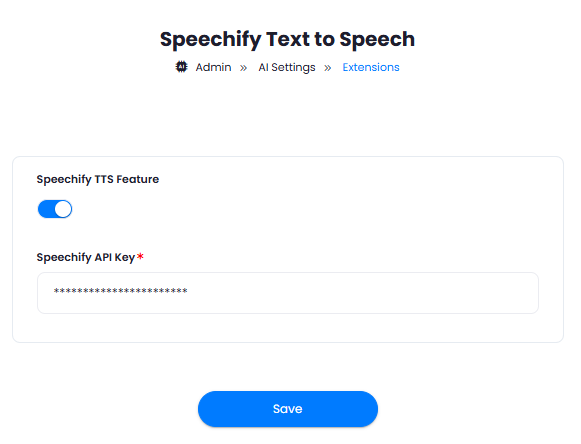The image size is (581, 444).
Task: Click the red required asterisk marker
Action: [140, 256]
